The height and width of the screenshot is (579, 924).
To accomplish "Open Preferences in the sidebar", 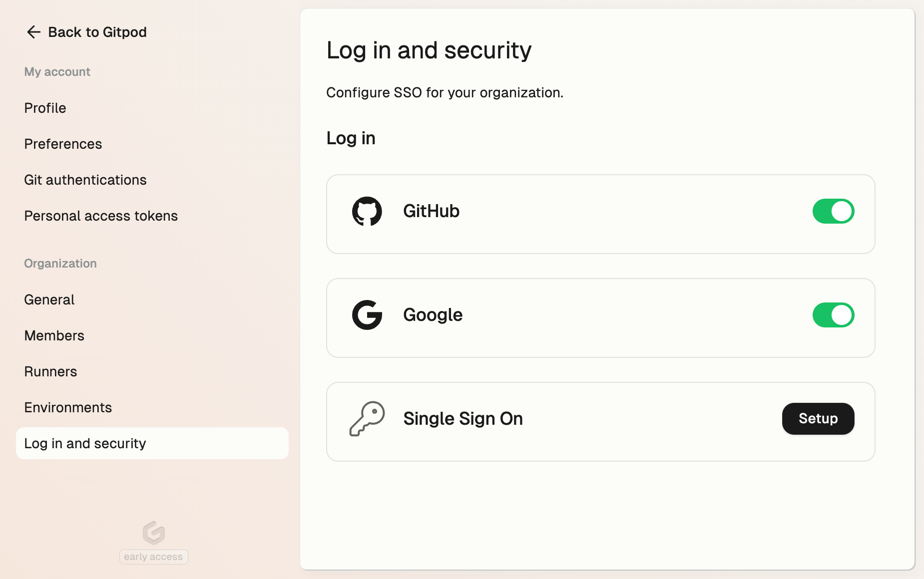I will [x=63, y=144].
